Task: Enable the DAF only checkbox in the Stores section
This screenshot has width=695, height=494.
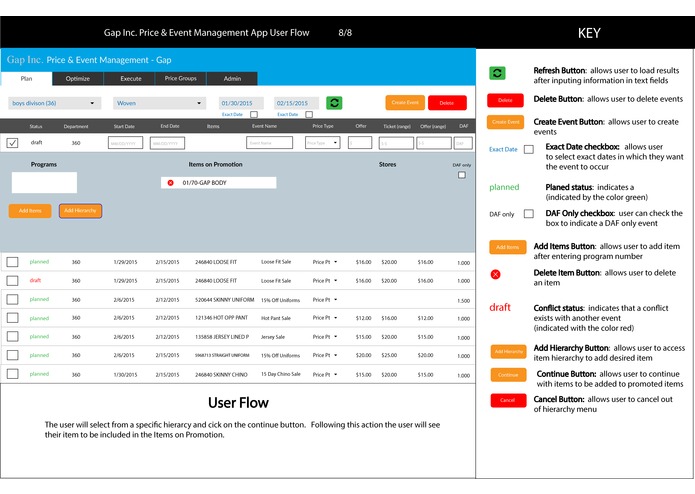Action: (462, 175)
